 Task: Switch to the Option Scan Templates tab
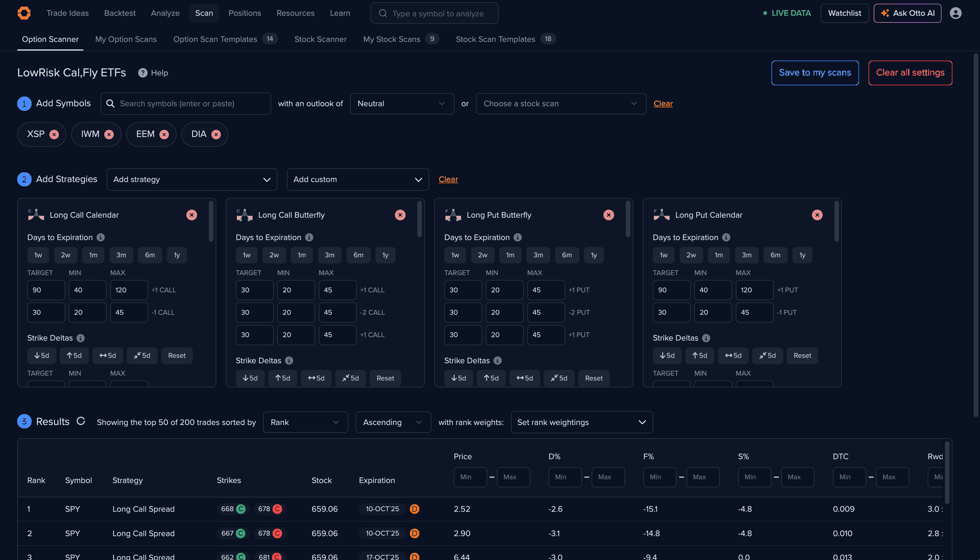pyautogui.click(x=225, y=39)
